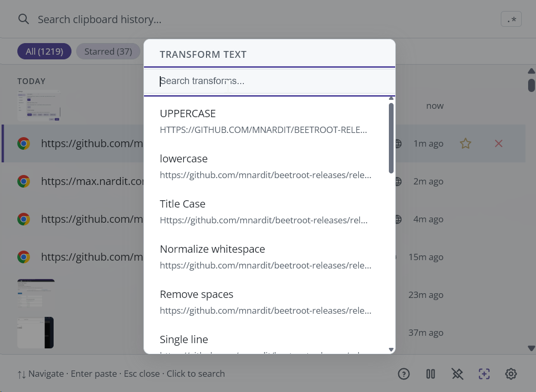
Task: Click Chrome icon on the 2m ago entry
Action: click(x=24, y=181)
